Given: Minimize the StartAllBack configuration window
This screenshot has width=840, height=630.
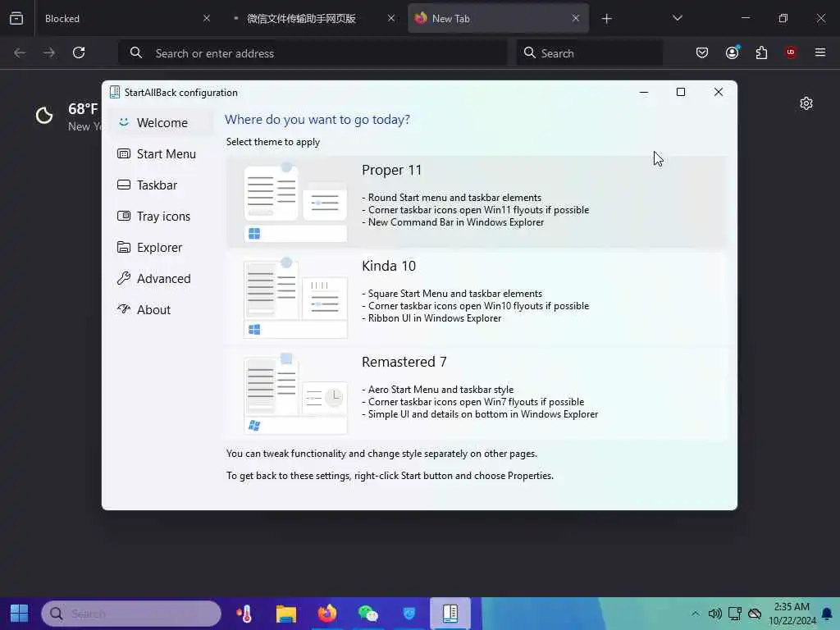Looking at the screenshot, I should 644,92.
